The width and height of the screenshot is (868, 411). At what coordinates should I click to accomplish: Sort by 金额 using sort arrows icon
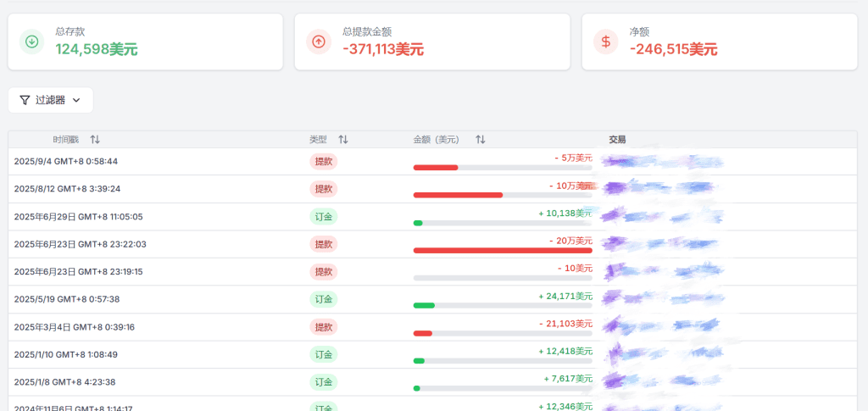pos(480,139)
